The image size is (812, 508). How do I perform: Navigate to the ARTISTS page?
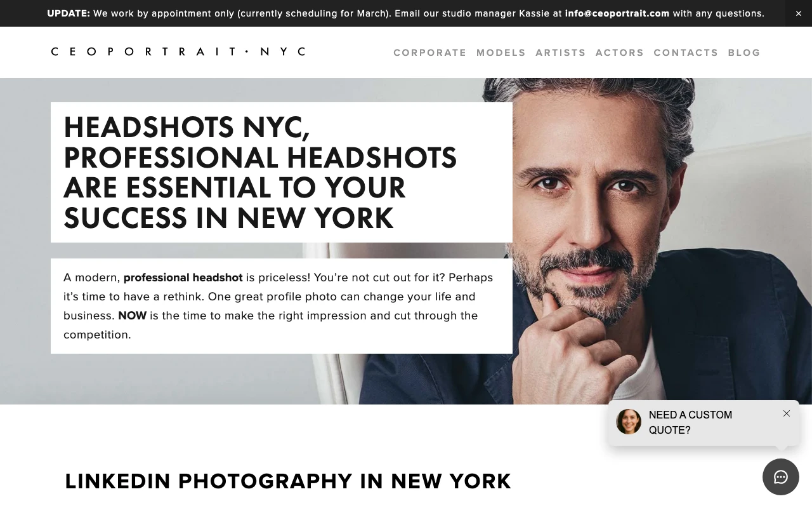(x=561, y=53)
